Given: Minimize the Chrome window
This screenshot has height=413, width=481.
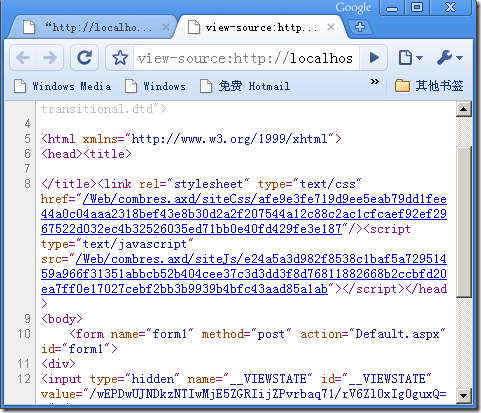Looking at the screenshot, I should point(392,7).
